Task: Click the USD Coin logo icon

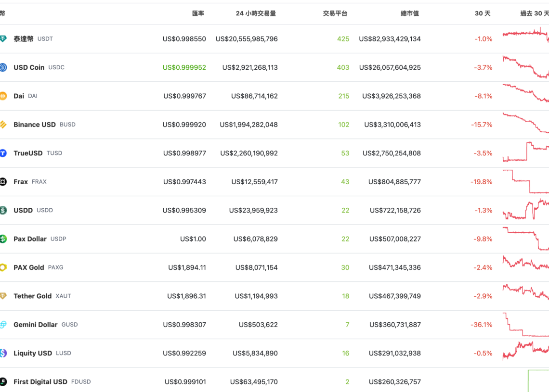Action: click(3, 67)
